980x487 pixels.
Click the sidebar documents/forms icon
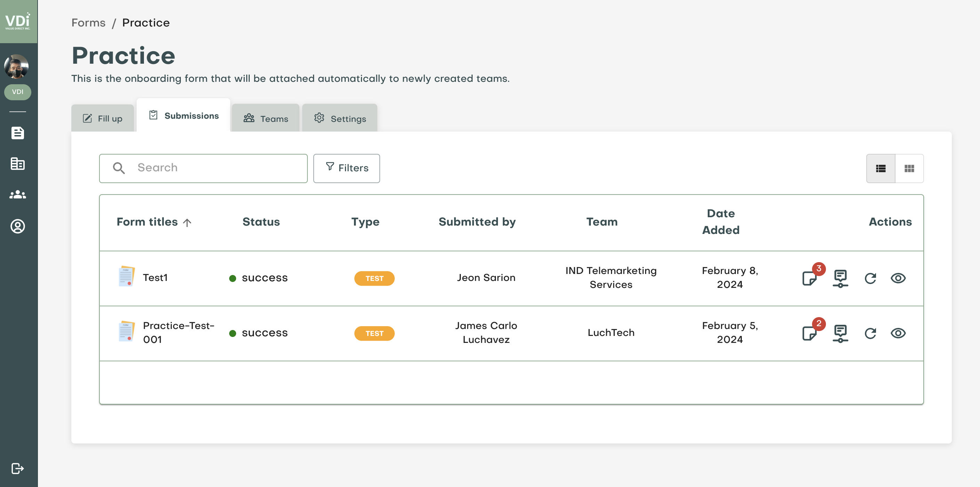[18, 132]
